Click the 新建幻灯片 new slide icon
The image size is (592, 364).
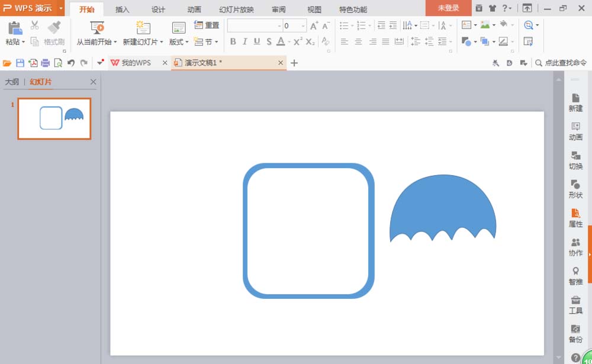point(143,28)
